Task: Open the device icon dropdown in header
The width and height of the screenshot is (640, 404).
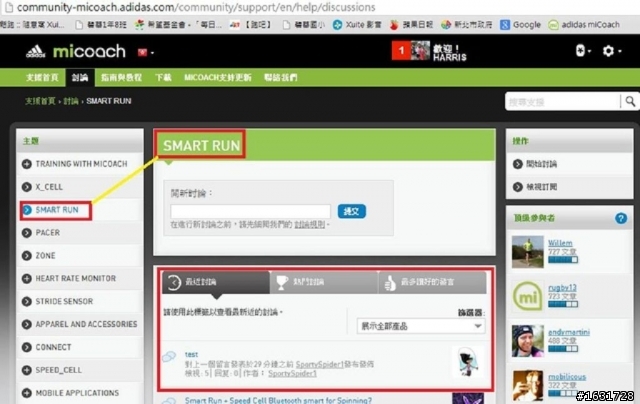Action: pyautogui.click(x=583, y=51)
